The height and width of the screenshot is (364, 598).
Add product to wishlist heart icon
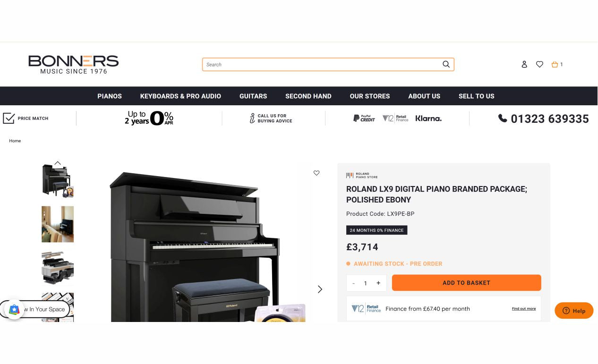tap(316, 173)
